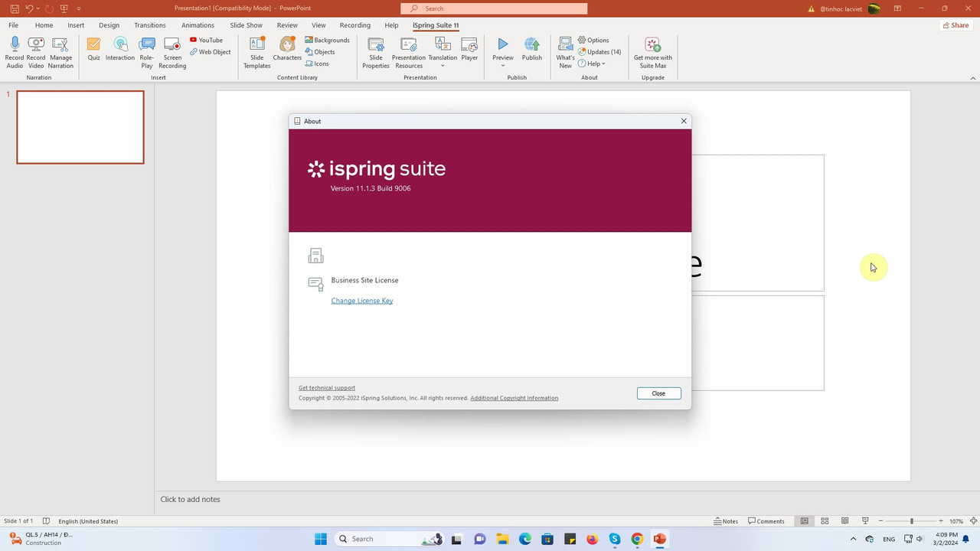Close About dialog with X button
Viewport: 980px width, 551px height.
(684, 121)
